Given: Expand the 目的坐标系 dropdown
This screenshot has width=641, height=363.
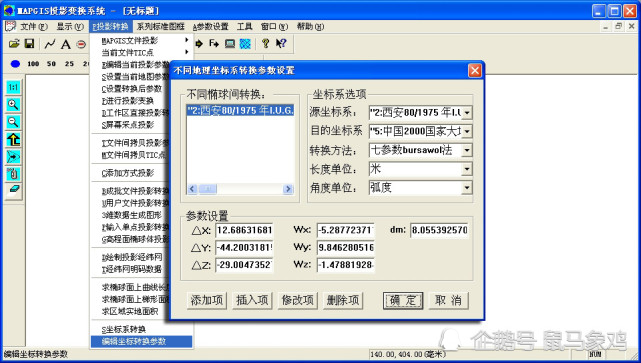Looking at the screenshot, I should coord(467,131).
